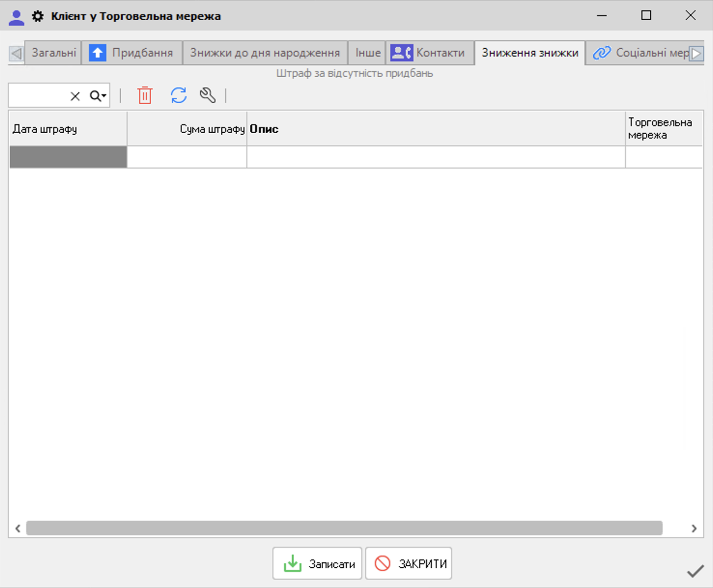Open the search options dropdown arrow
The width and height of the screenshot is (713, 588).
[x=104, y=96]
